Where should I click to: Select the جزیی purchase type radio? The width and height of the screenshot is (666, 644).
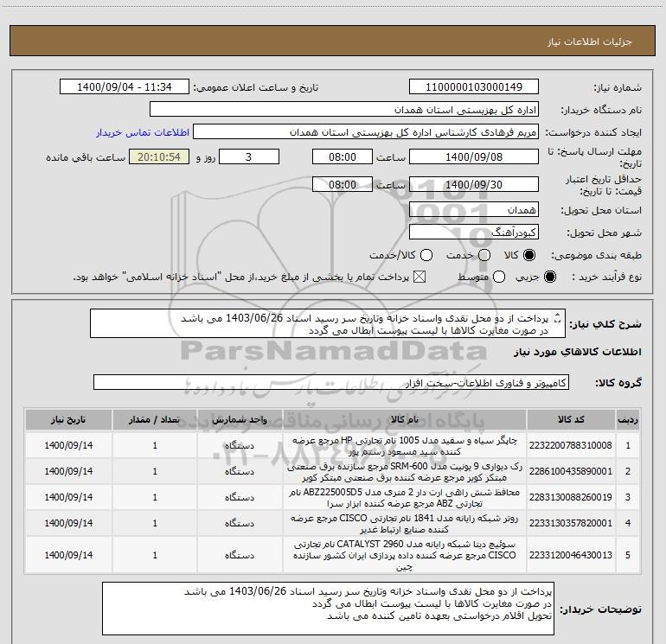[x=549, y=277]
